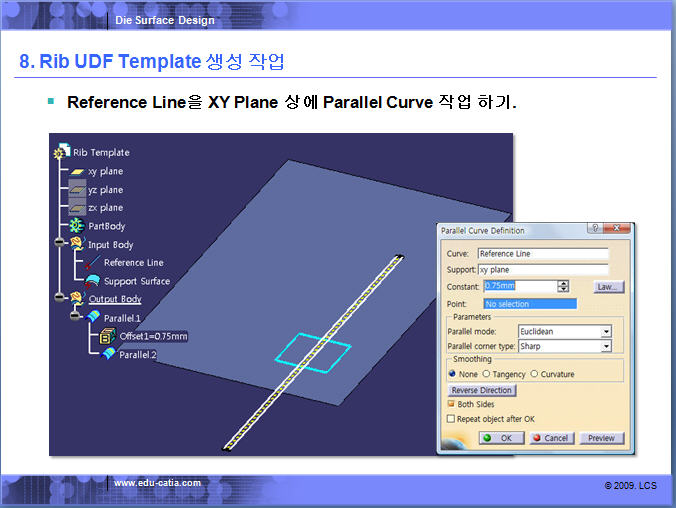Select the Tangency smoothing radio button

[487, 374]
